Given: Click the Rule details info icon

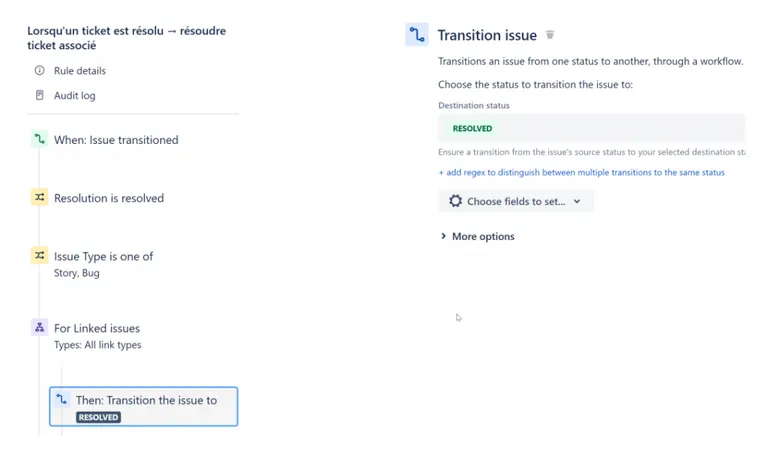Looking at the screenshot, I should 40,71.
